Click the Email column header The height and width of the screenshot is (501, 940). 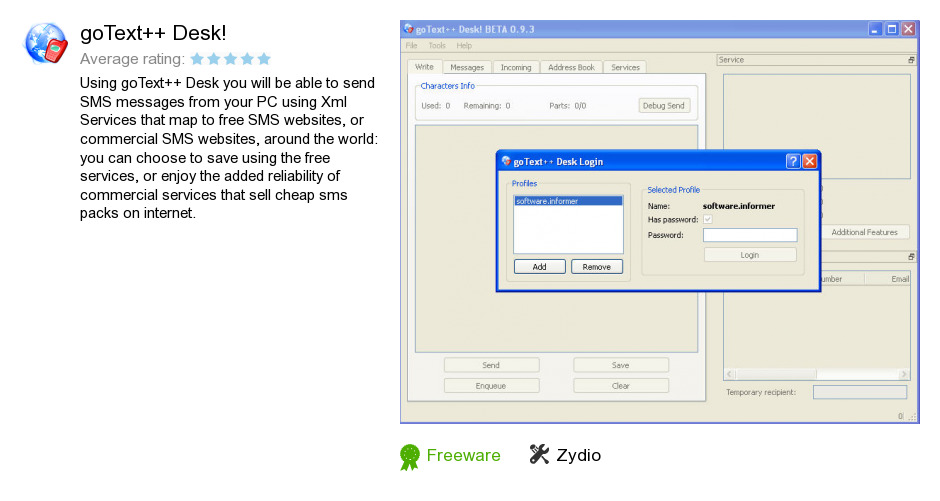888,279
